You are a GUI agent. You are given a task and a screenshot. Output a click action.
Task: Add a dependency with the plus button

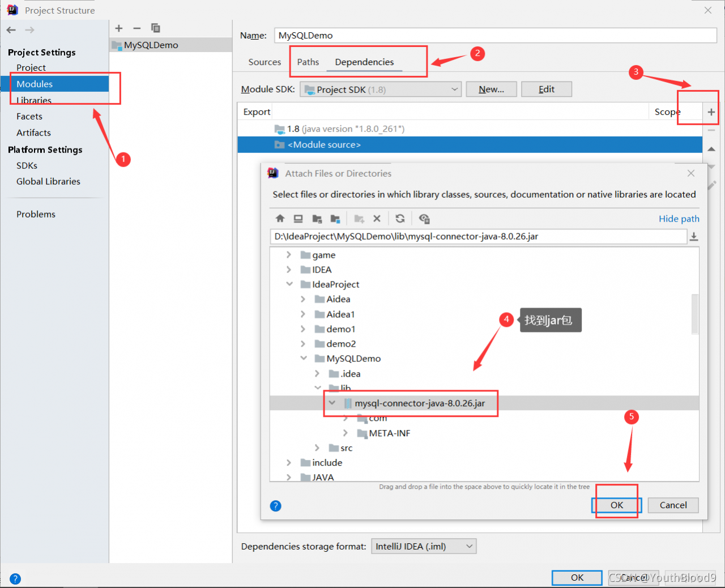tap(711, 112)
